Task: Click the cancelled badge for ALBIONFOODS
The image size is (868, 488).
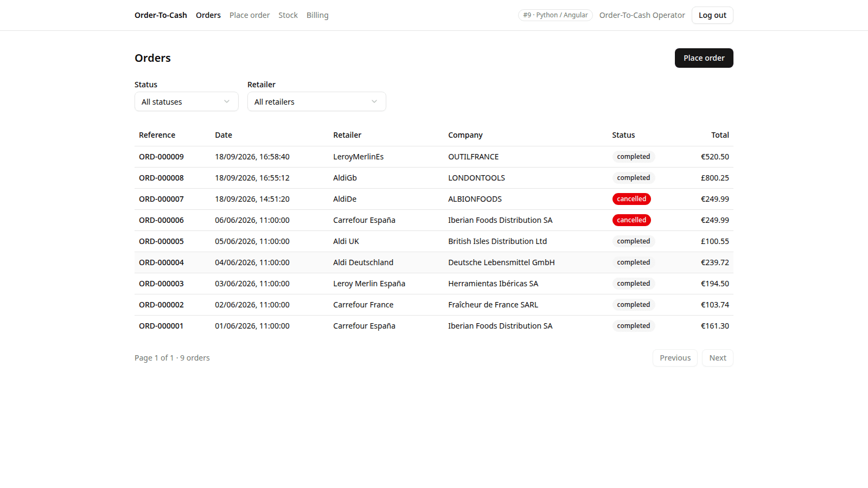Action: 631,199
